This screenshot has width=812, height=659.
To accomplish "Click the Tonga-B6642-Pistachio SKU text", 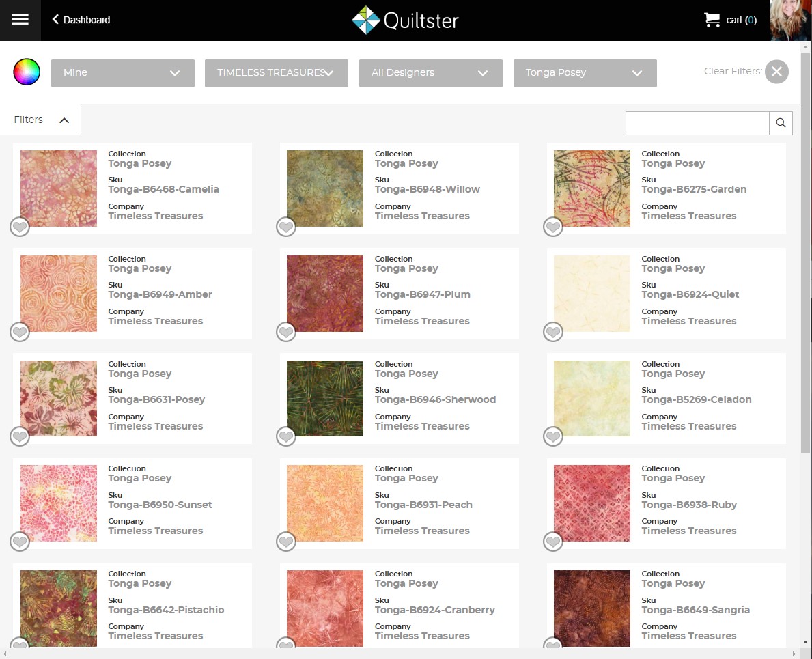I will 166,610.
